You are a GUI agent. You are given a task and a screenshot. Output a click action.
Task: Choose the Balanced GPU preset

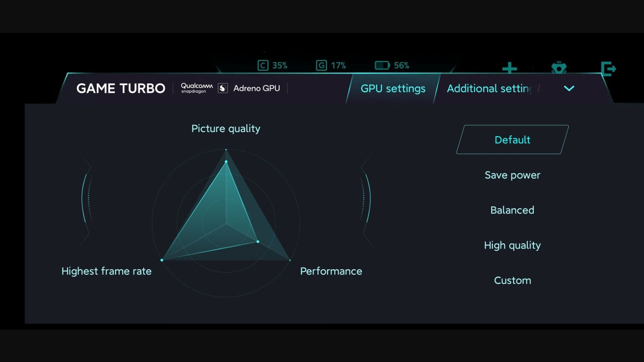[x=513, y=210]
